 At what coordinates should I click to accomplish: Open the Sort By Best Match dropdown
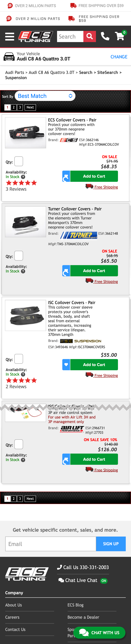coord(45,96)
